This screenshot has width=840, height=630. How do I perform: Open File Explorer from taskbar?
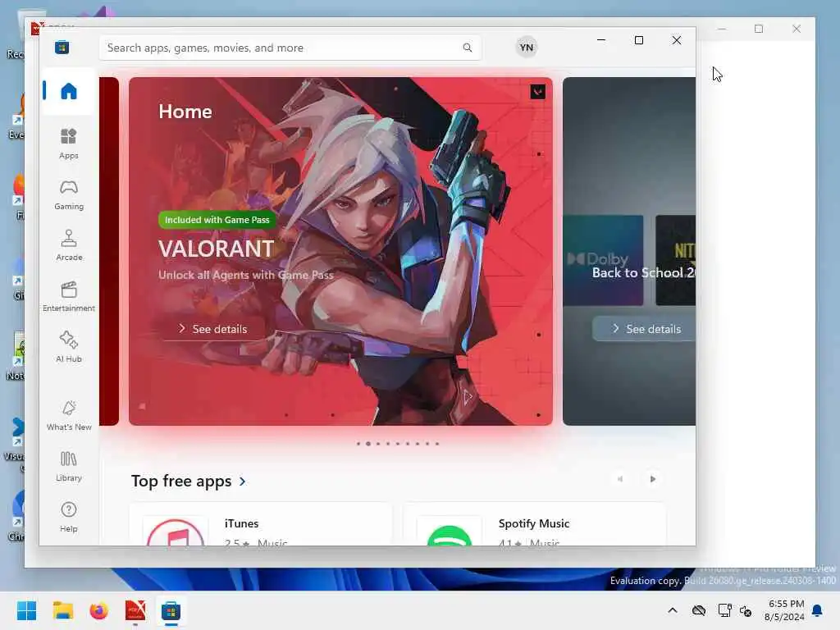click(62, 610)
